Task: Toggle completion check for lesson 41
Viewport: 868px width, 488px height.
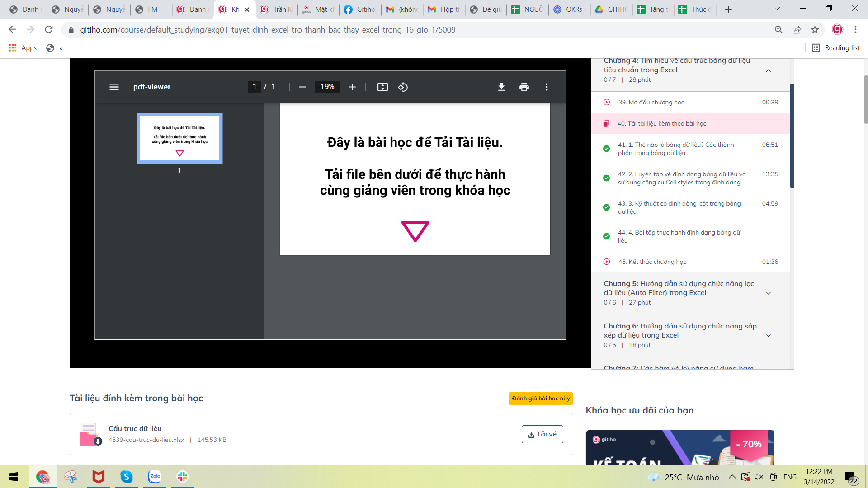Action: (x=606, y=149)
